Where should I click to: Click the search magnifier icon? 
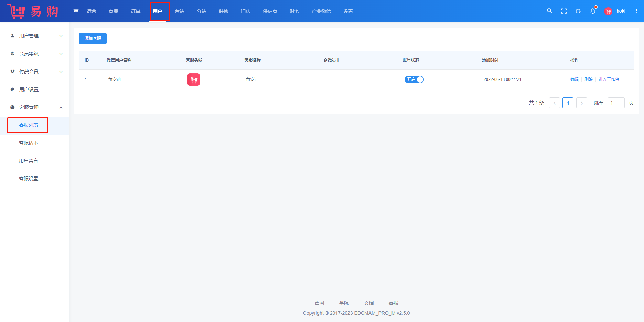pos(549,11)
